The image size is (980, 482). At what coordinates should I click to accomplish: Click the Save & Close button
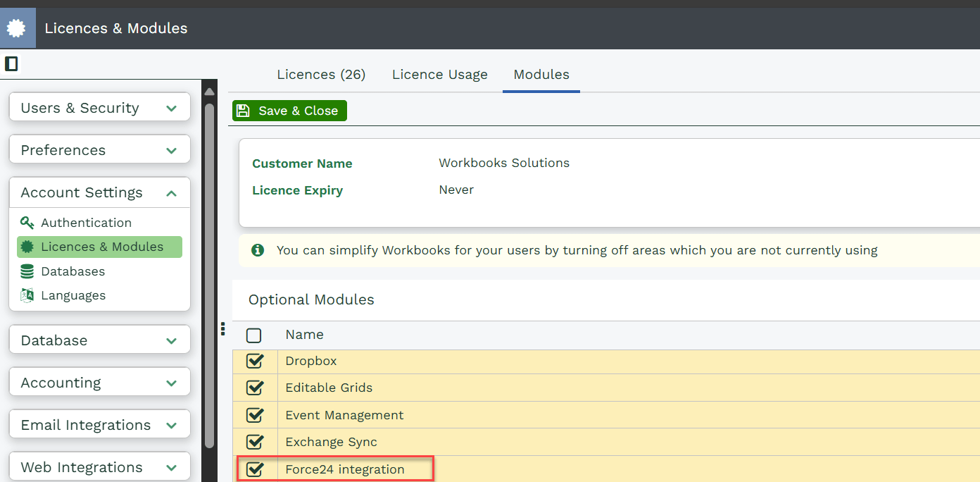[289, 111]
